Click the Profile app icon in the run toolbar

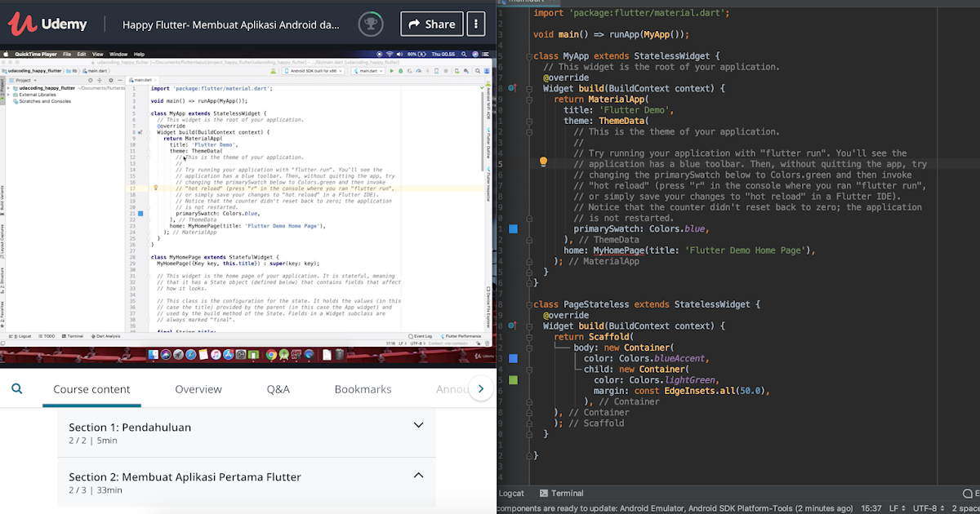pos(419,72)
